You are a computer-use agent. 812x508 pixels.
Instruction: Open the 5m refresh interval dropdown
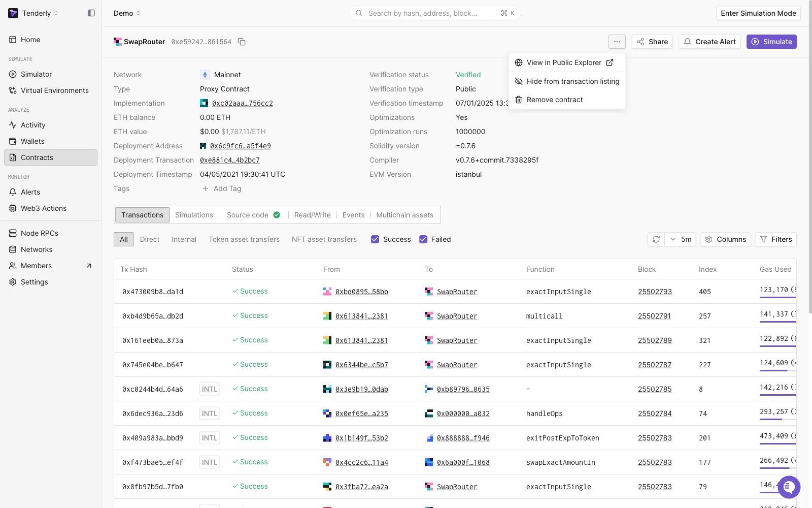(680, 239)
